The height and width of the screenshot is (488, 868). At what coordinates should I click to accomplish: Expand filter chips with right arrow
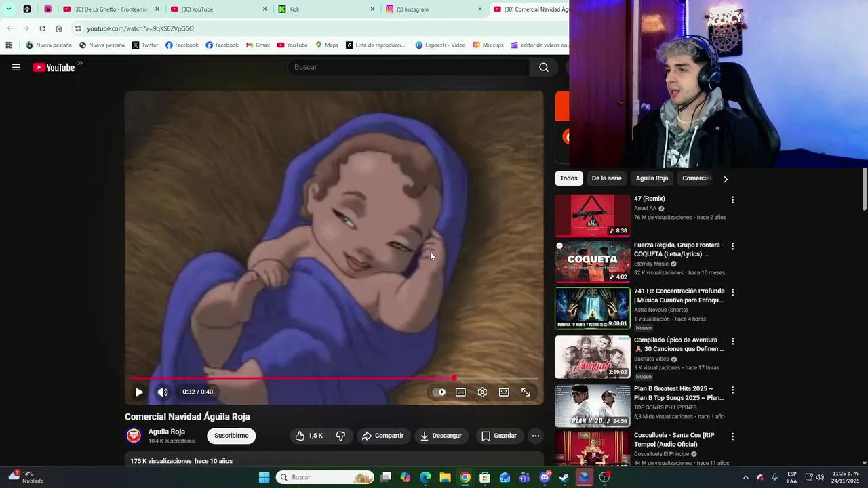[x=726, y=179]
